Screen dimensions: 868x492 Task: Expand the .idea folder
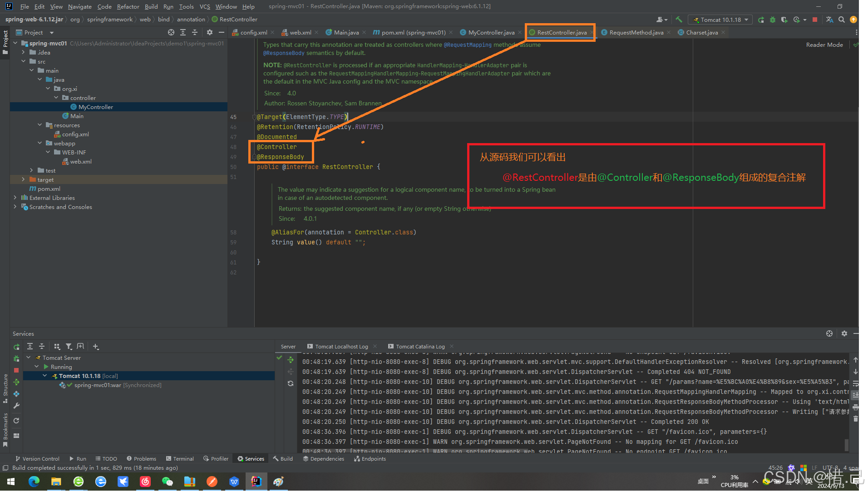23,53
